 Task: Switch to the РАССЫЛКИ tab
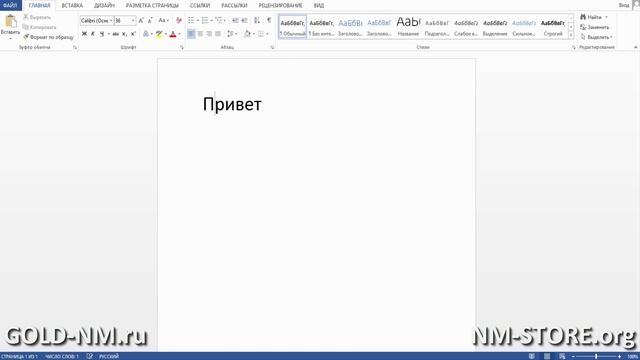(x=234, y=5)
